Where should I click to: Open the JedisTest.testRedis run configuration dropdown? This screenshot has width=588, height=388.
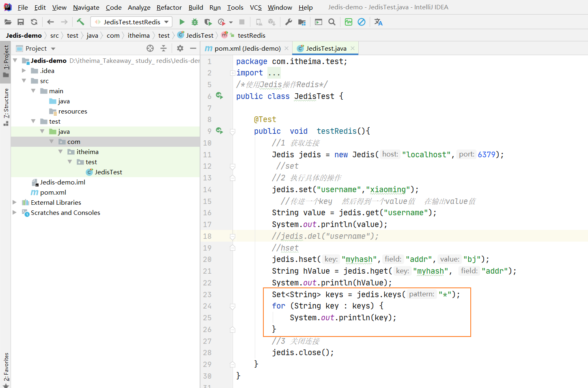click(x=131, y=22)
